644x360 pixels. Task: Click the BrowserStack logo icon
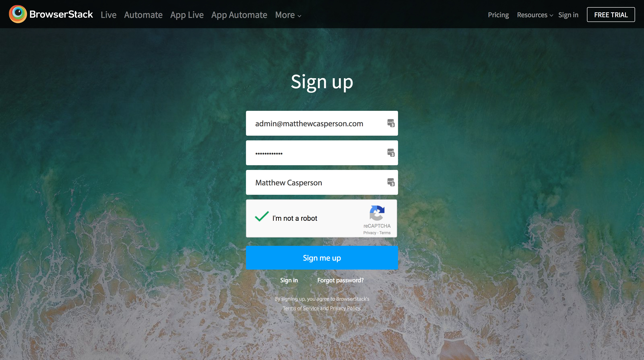18,14
